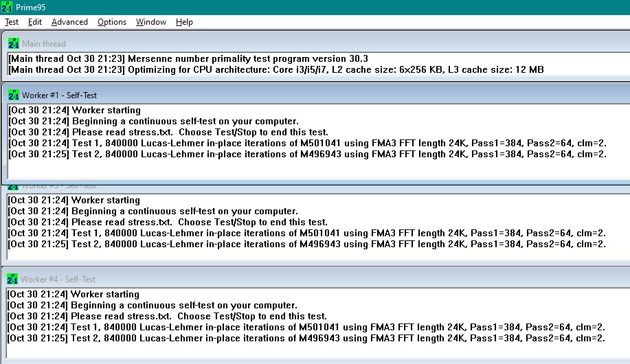Click 'Beginning a continuous self-test' line in Worker #4
This screenshot has height=364, width=630.
pos(153,306)
